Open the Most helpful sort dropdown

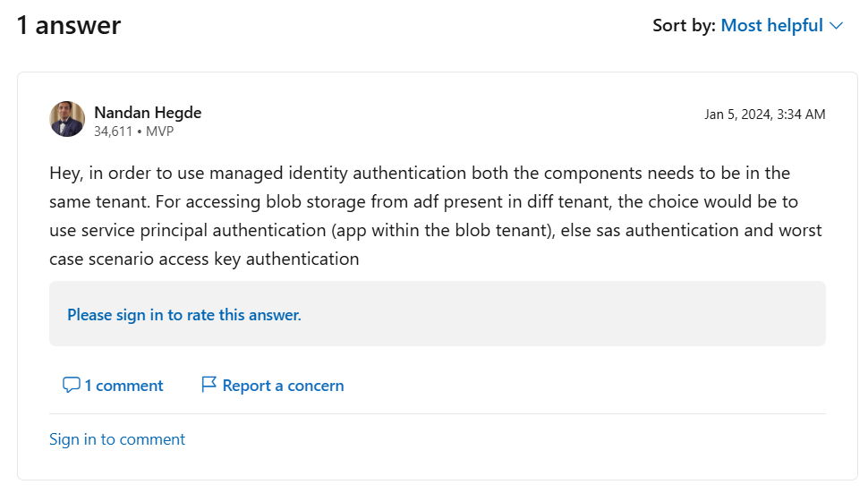pos(781,25)
